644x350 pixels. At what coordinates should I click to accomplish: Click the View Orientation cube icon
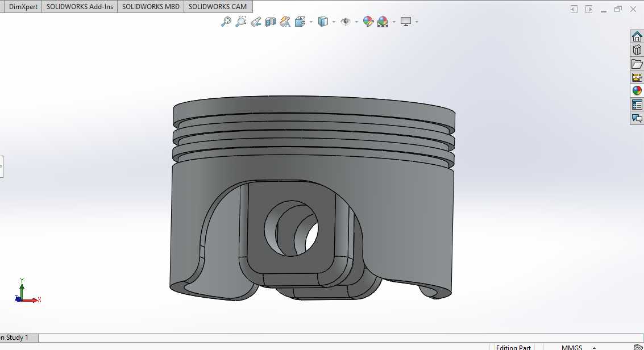[x=300, y=22]
